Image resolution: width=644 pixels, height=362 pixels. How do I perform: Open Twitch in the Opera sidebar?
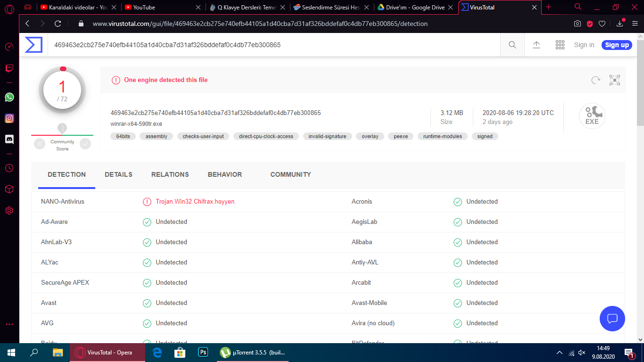pyautogui.click(x=9, y=68)
